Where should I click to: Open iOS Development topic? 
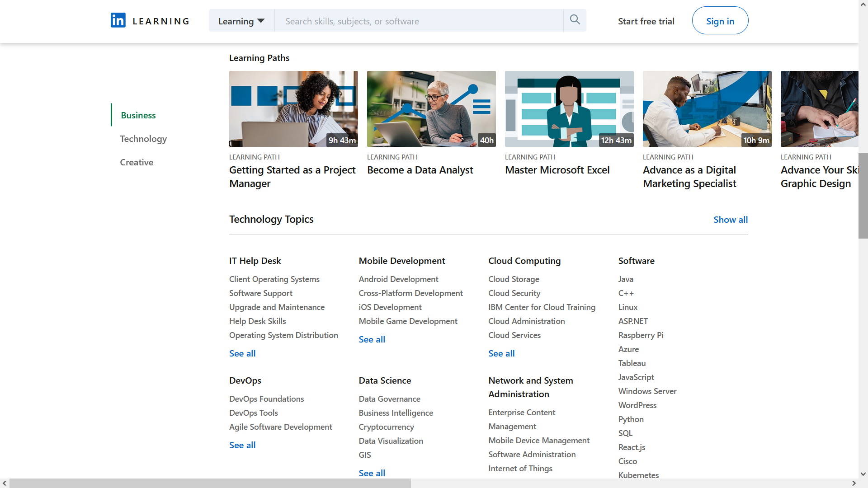[390, 307]
